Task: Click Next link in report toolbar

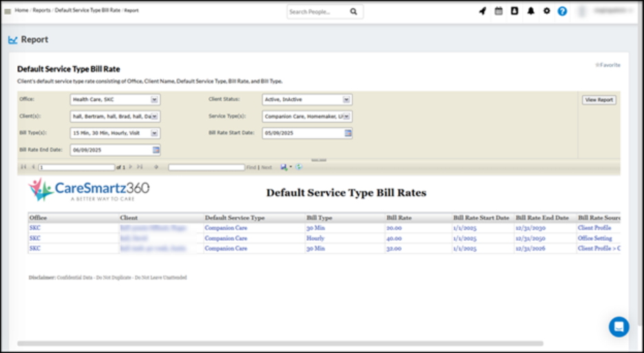Action: [x=266, y=167]
